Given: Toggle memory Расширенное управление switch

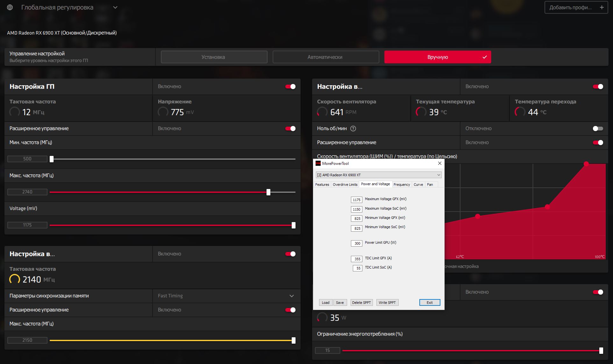Looking at the screenshot, I should [290, 310].
